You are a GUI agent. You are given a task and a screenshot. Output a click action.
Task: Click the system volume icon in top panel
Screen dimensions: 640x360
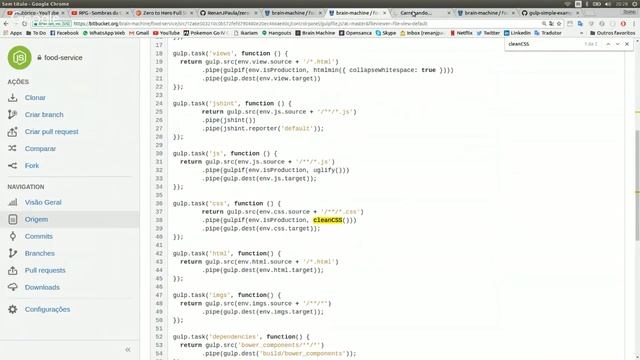click(607, 4)
